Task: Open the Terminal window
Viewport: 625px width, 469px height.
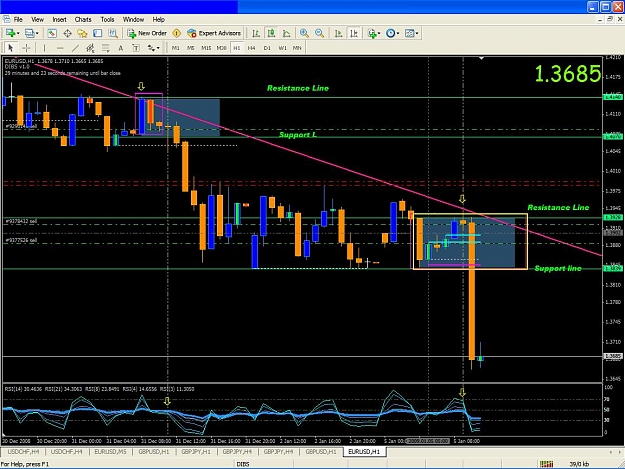Action: click(98, 33)
